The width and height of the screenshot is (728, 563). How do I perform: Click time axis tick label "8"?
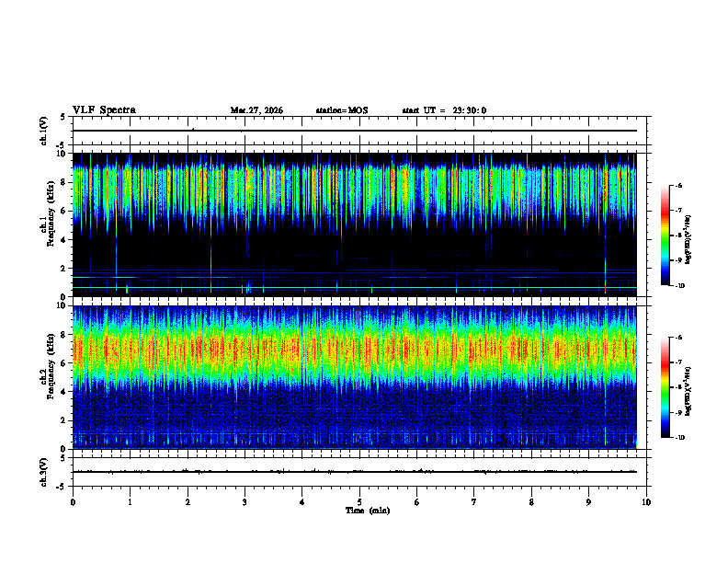pos(531,502)
